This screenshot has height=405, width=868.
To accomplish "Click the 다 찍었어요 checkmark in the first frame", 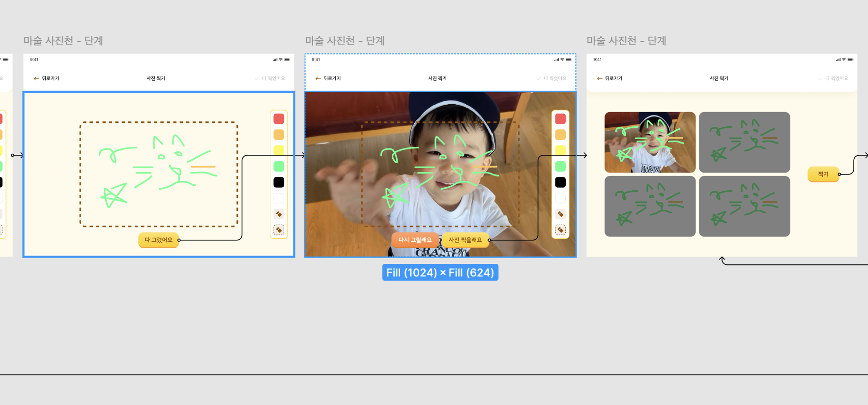I will click(x=257, y=79).
